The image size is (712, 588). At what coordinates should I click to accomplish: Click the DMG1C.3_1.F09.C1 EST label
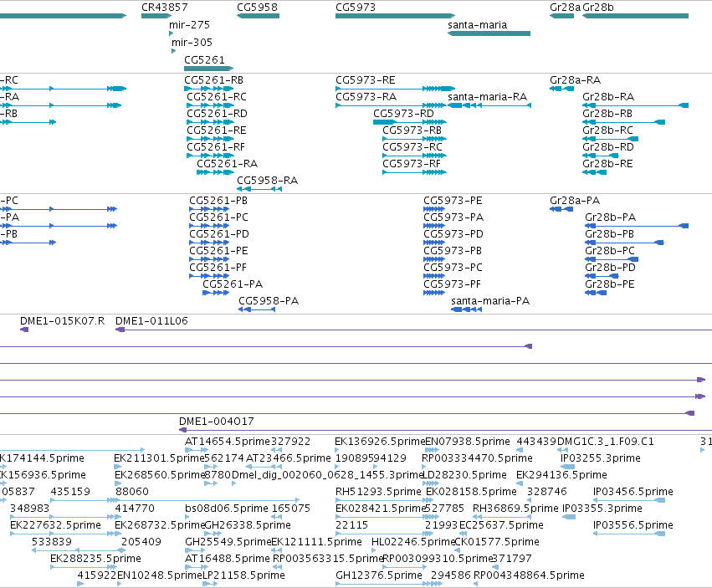605,442
